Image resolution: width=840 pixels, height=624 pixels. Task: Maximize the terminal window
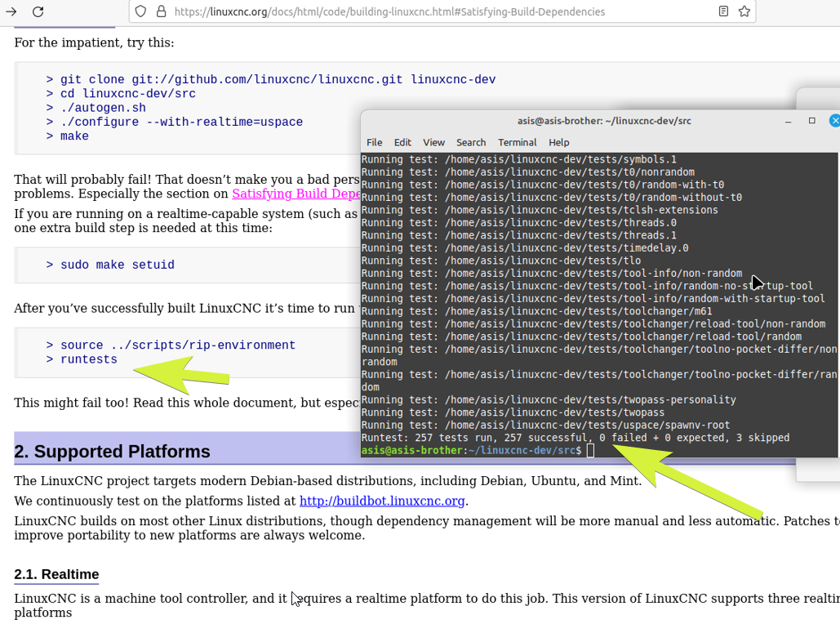(x=812, y=121)
